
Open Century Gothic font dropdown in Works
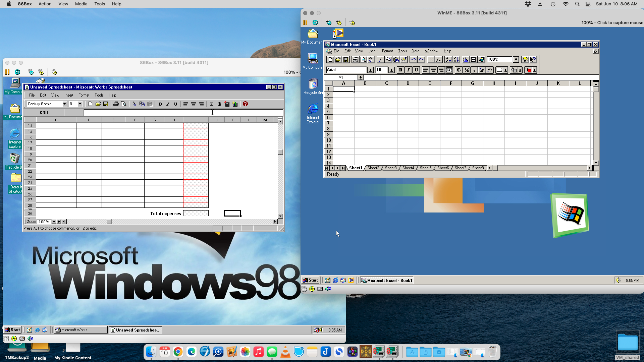pos(64,104)
